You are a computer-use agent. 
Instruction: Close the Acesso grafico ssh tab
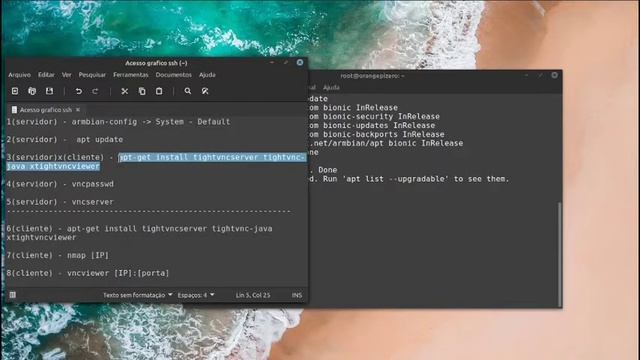(x=78, y=109)
